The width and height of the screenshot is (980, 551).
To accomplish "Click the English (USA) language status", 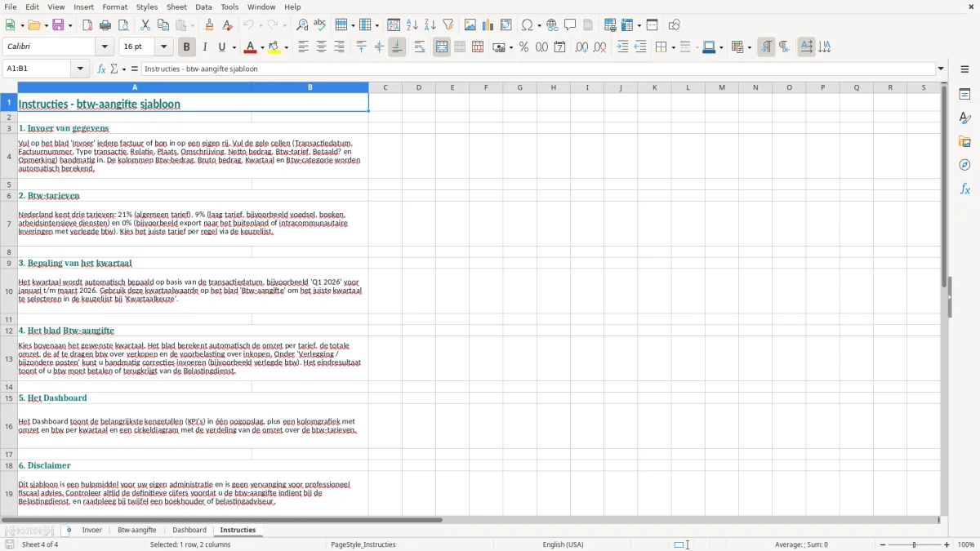I will coord(563,544).
